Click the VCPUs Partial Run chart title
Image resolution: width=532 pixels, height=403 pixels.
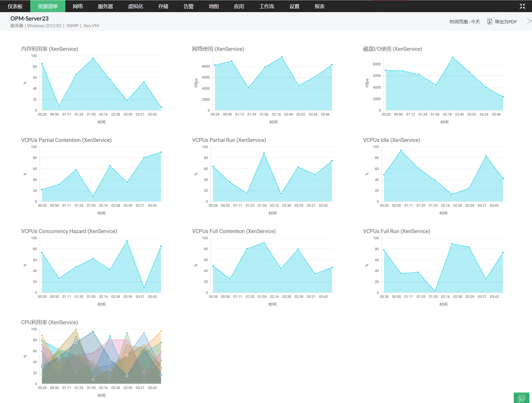[229, 140]
